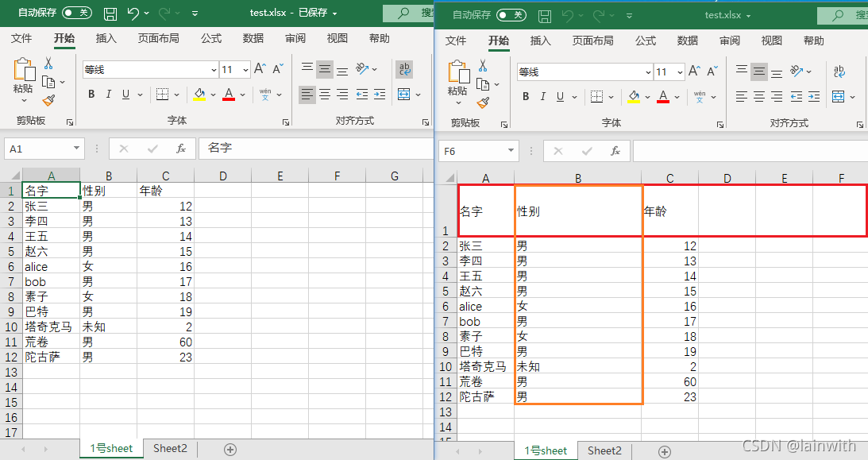Open font size dropdown in left window
This screenshot has height=460, width=868.
245,70
